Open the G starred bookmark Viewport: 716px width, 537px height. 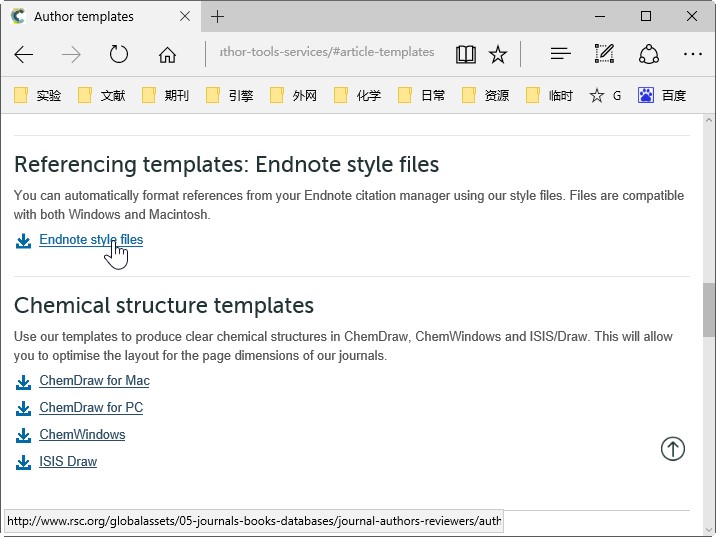click(605, 95)
